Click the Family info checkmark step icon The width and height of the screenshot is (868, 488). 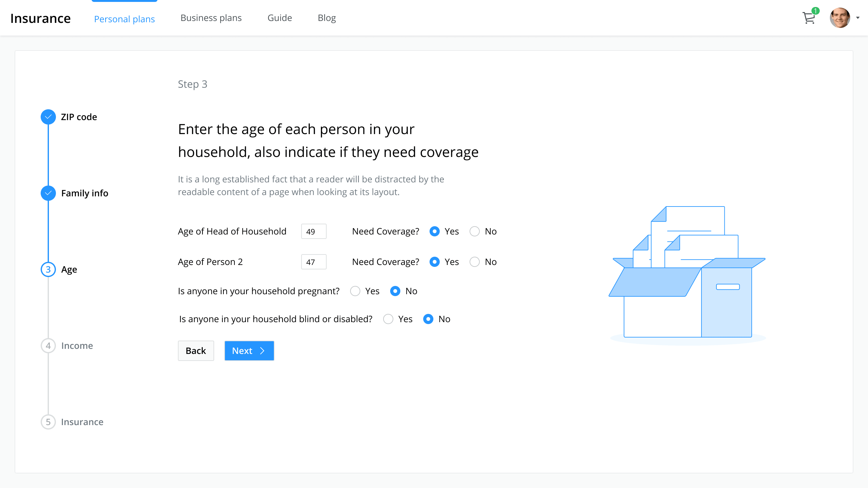[48, 193]
